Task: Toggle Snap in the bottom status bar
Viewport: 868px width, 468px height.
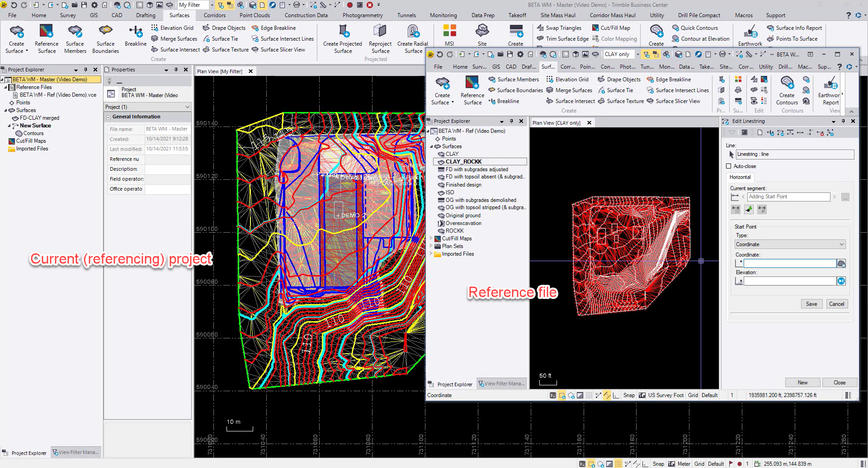Action: 658,464
